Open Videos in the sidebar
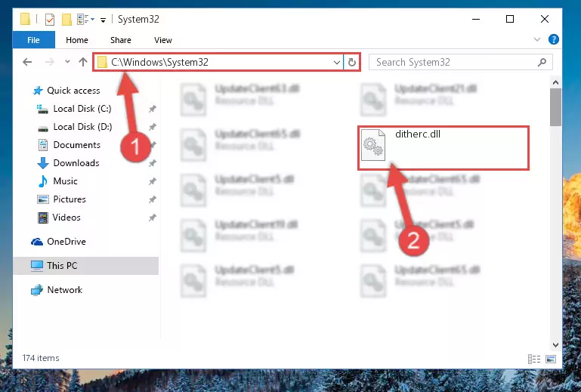This screenshot has width=581, height=392. tap(59, 218)
